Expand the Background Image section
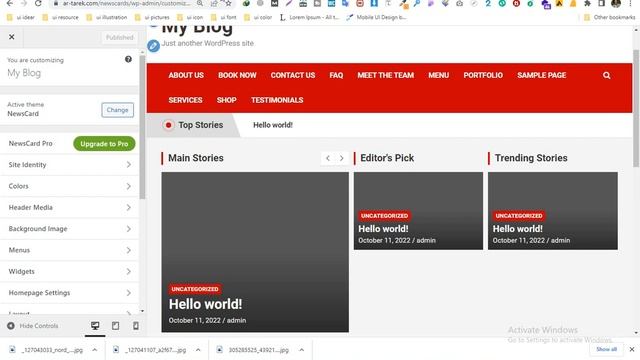This screenshot has height=360, width=640. coord(69,229)
